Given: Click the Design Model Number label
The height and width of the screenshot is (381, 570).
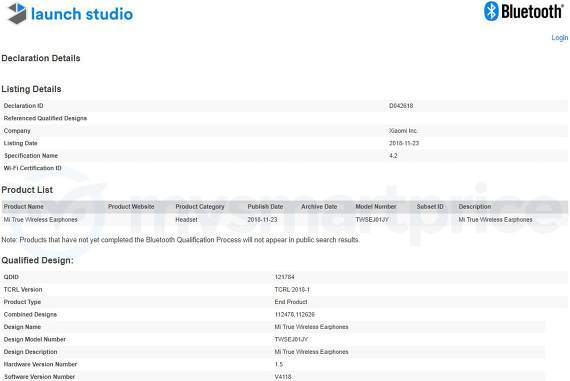Looking at the screenshot, I should (35, 339).
